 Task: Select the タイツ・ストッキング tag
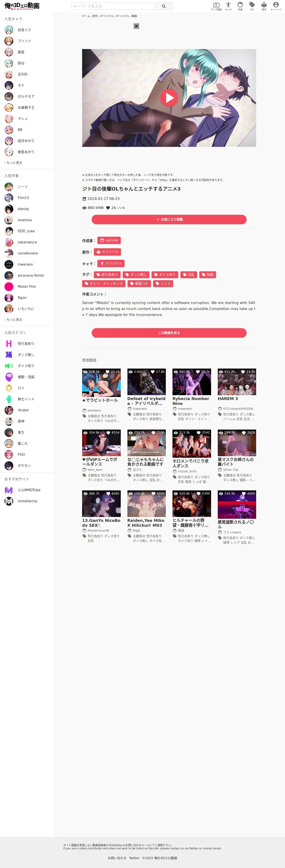[103, 283]
